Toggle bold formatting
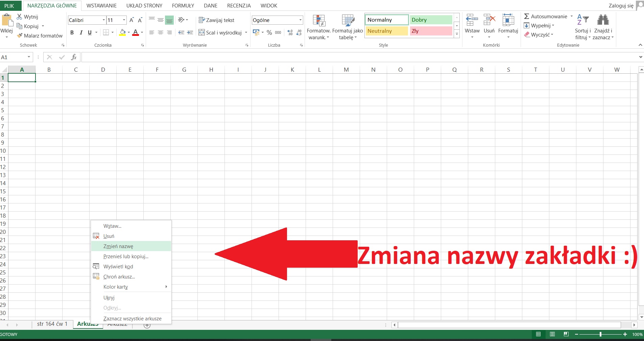The height and width of the screenshot is (341, 644). pos(72,32)
